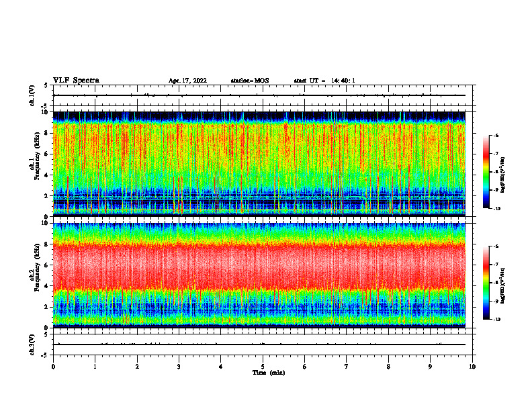Click the time axis tick label "0"
532x411 pixels.
coord(53,367)
